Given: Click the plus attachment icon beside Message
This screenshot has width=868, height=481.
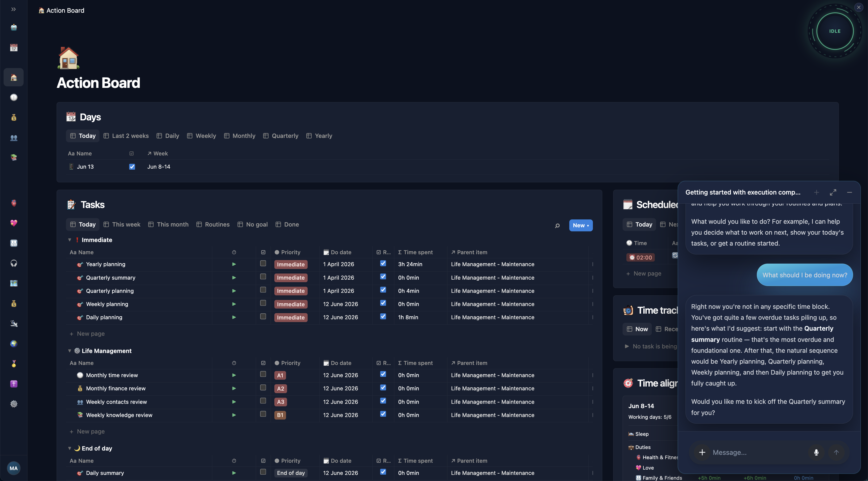Looking at the screenshot, I should [x=702, y=452].
